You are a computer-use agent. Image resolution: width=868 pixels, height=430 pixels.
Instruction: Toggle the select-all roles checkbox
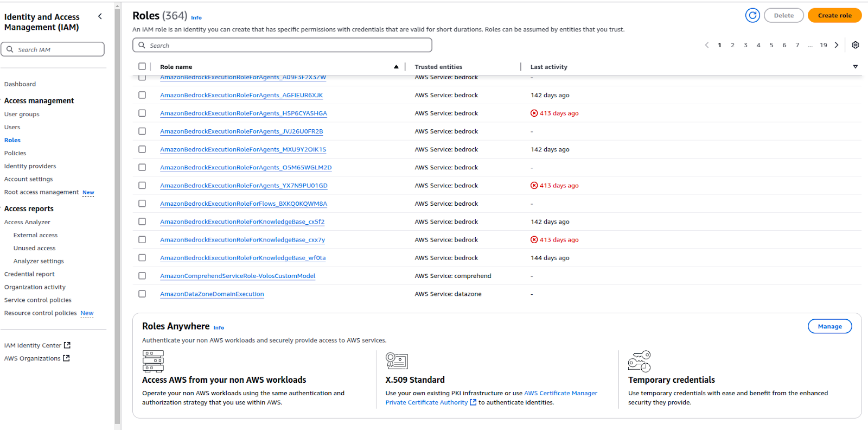tap(142, 66)
